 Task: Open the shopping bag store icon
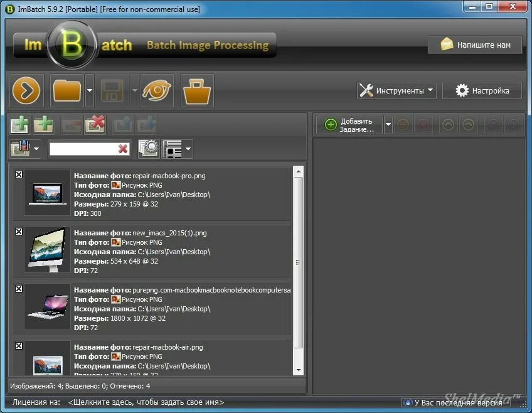197,90
